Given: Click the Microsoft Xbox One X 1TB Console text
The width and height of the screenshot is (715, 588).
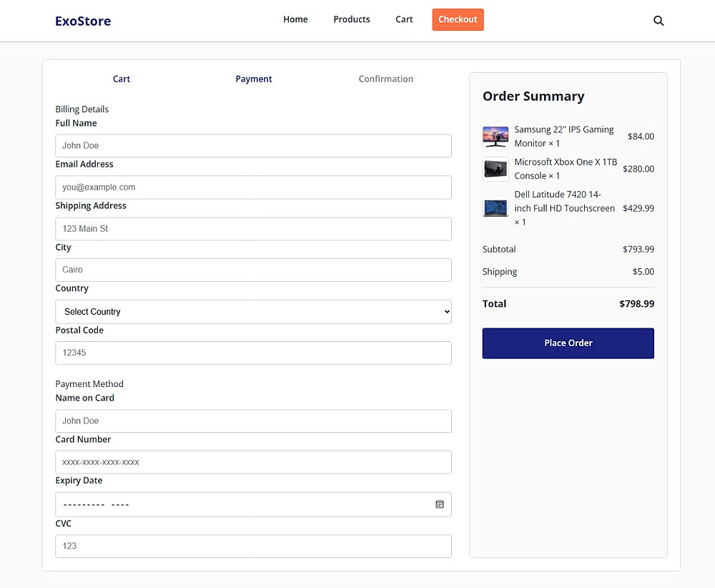Looking at the screenshot, I should click(x=566, y=169).
